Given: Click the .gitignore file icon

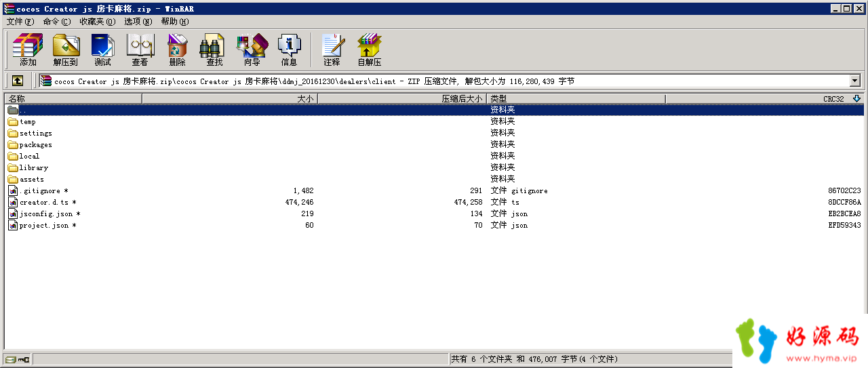Looking at the screenshot, I should tap(13, 191).
